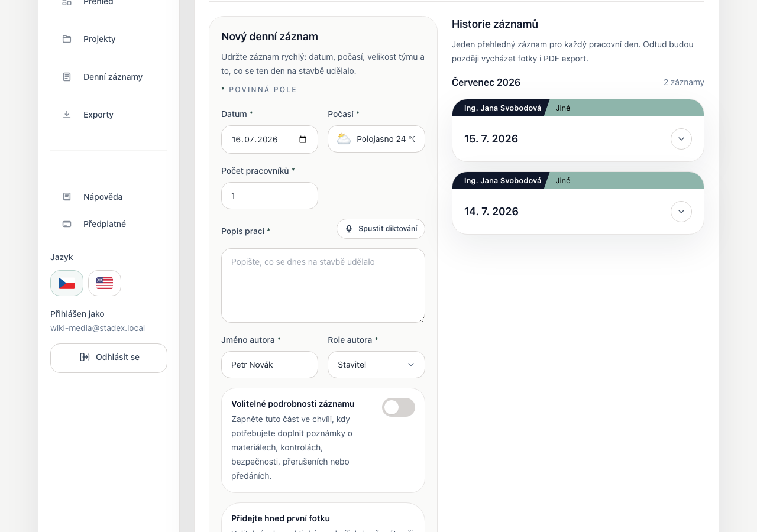757x532 pixels.
Task: Expand the 15. 7. 2026 record
Action: click(x=681, y=139)
